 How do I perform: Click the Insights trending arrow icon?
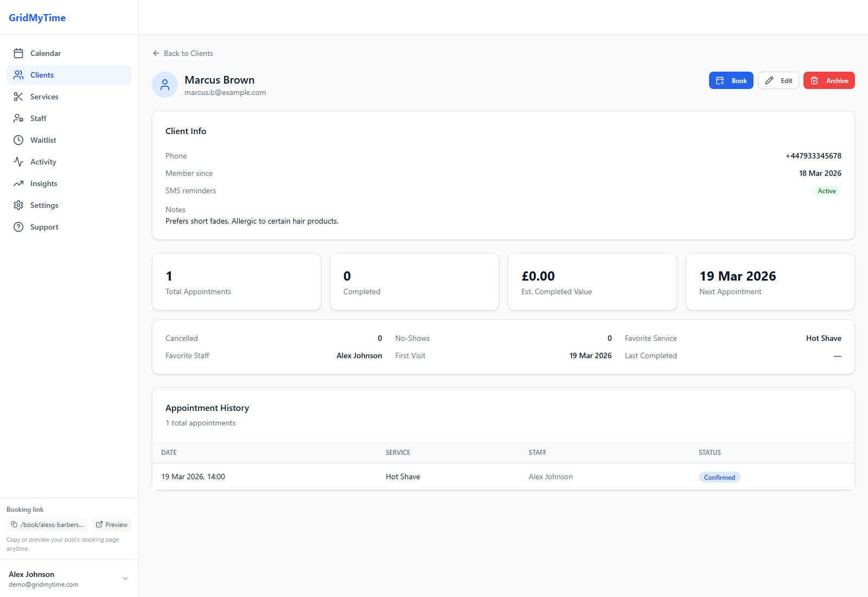click(18, 183)
